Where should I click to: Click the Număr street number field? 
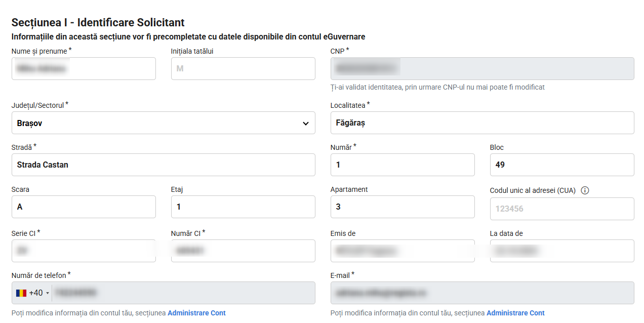pyautogui.click(x=402, y=165)
